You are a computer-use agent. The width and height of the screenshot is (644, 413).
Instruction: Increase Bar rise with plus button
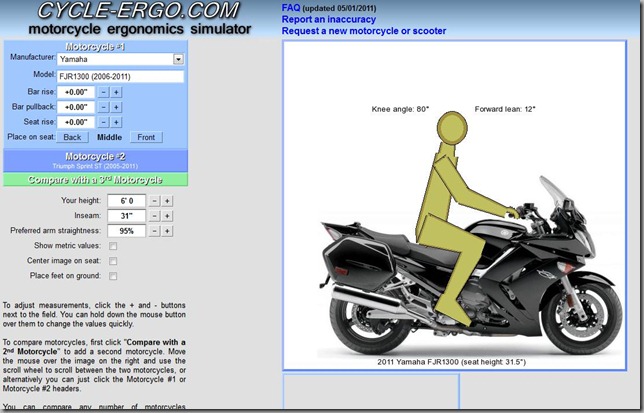click(x=116, y=92)
